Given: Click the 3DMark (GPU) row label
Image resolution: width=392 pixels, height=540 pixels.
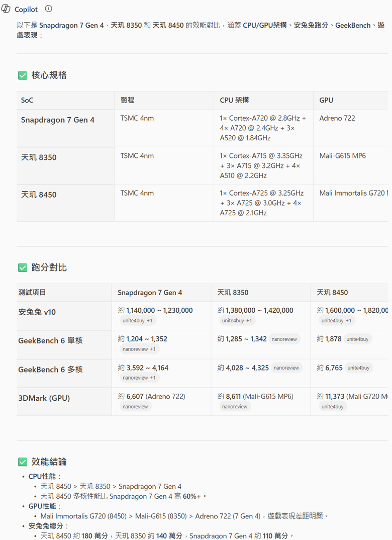Looking at the screenshot, I should [44, 398].
